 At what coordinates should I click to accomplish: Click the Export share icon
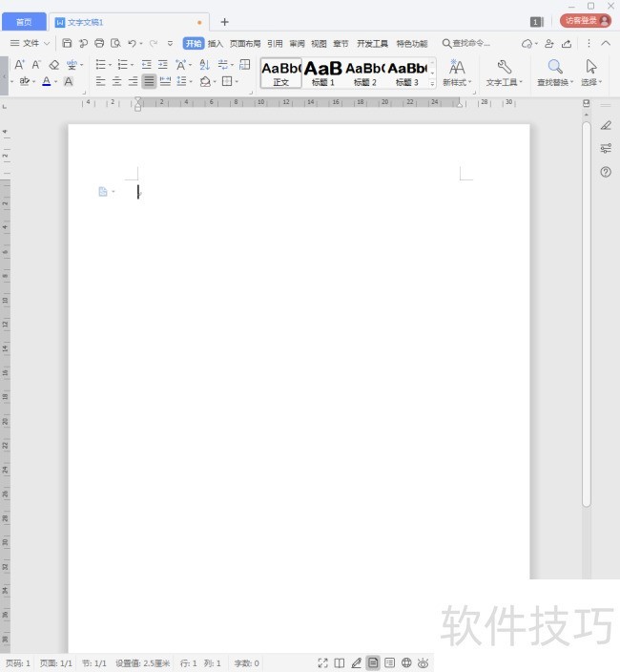click(567, 43)
